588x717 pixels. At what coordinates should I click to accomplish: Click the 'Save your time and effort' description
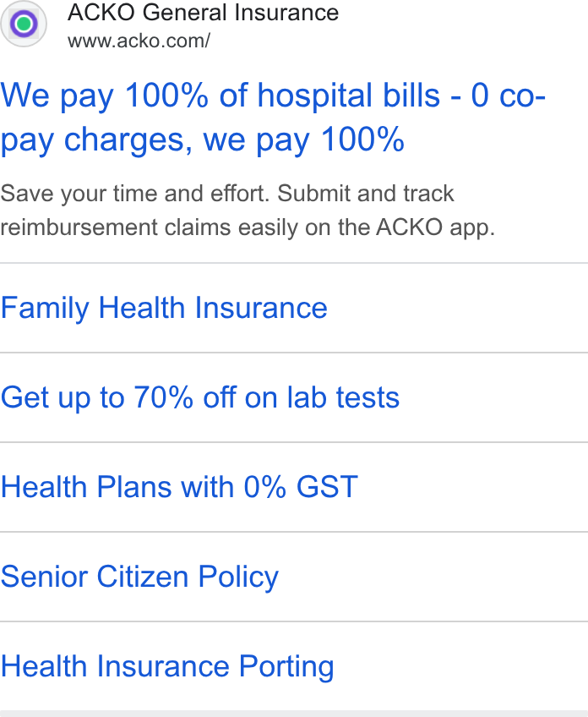[227, 193]
